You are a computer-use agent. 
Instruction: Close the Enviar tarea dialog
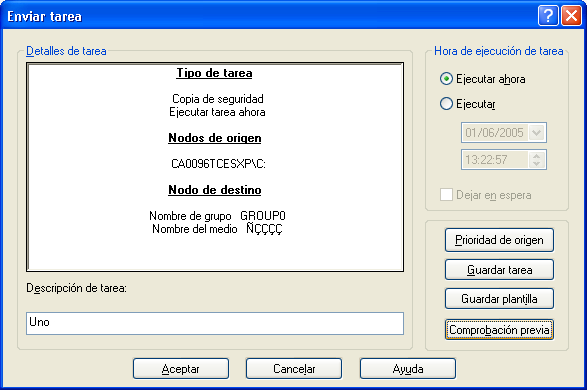point(571,16)
